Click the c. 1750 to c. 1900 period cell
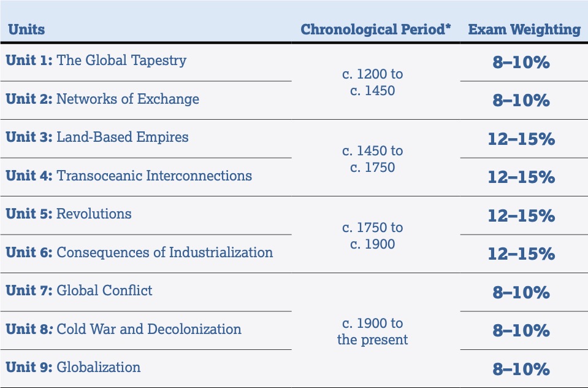Screen dimensions: 588x388 click(372, 236)
